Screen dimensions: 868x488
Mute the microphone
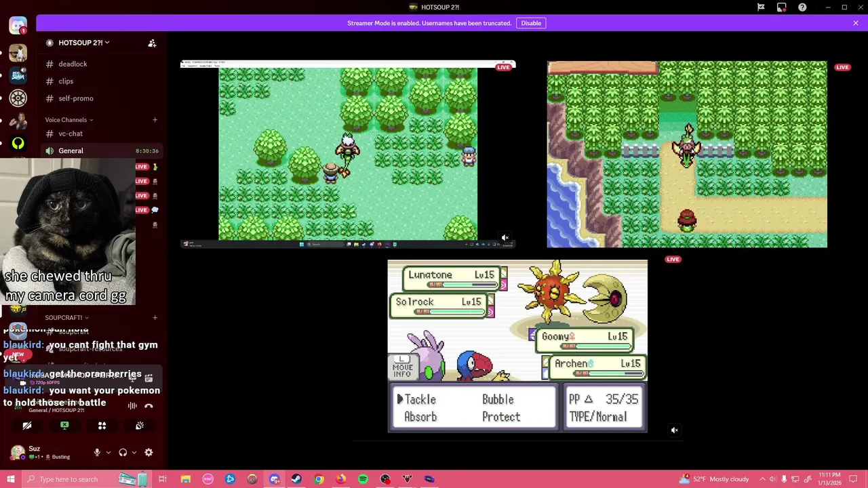coord(97,452)
